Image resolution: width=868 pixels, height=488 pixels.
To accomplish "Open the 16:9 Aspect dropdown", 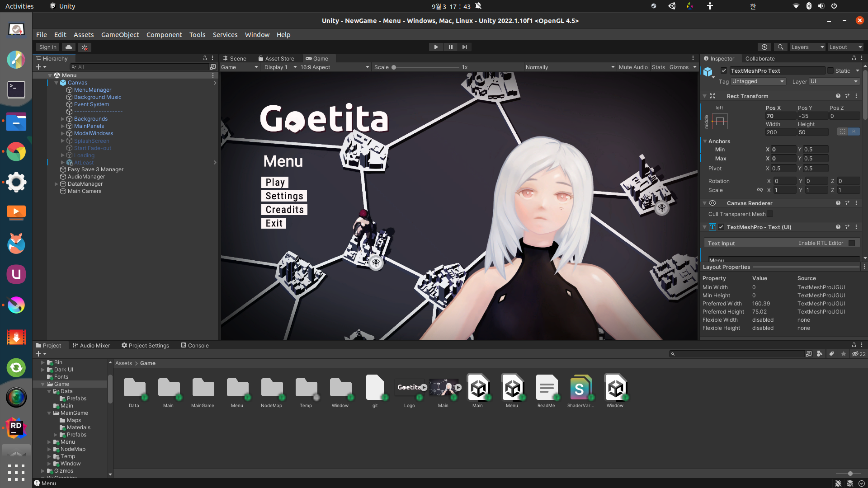I will [x=335, y=67].
